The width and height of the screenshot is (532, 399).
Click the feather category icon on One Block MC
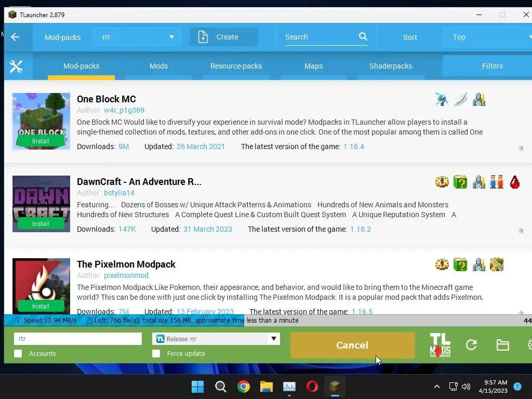pyautogui.click(x=460, y=99)
